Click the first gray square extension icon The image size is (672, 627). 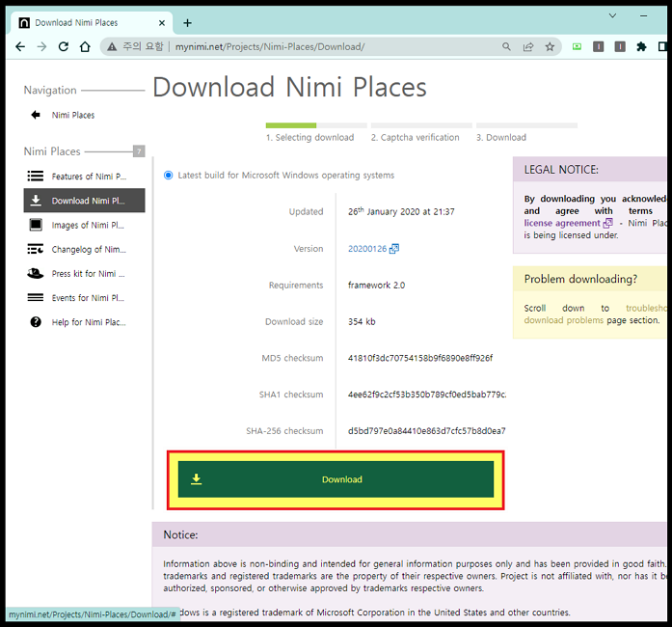pos(599,46)
